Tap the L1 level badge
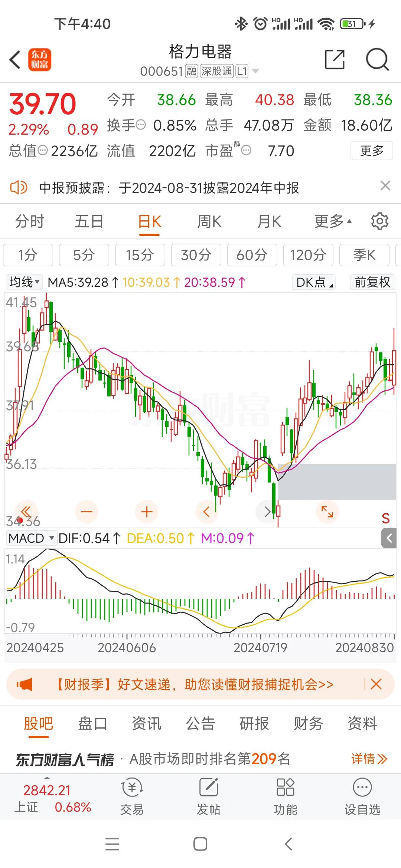401x868 pixels. [242, 71]
